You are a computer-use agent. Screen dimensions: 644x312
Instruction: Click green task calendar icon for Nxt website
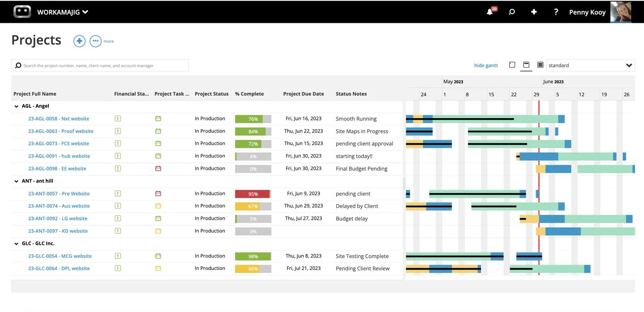click(x=158, y=119)
